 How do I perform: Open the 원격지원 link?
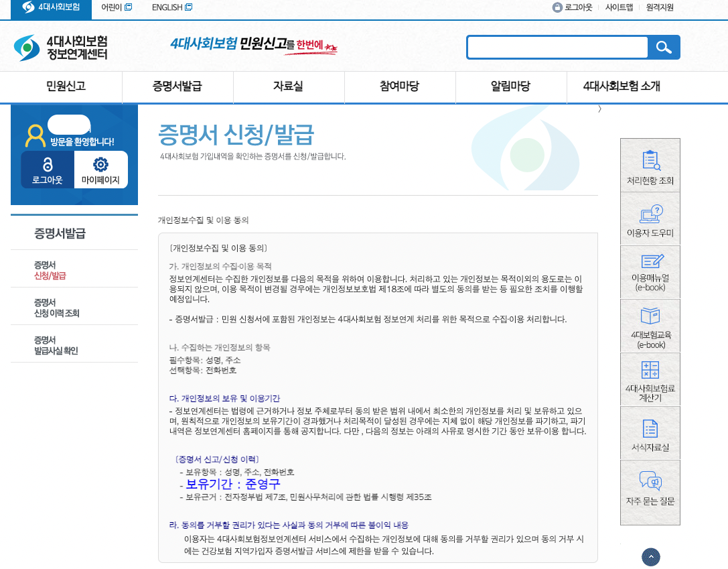(660, 7)
